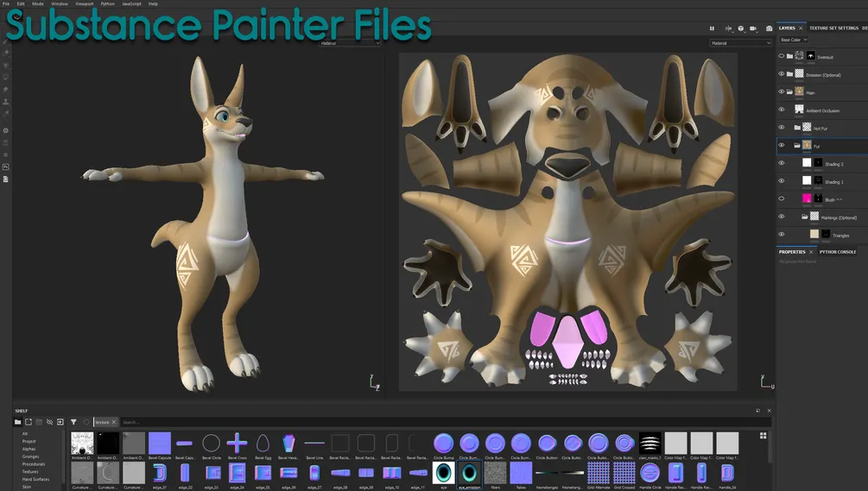Expand the Not Fur folder
This screenshot has height=491, width=868.
tap(797, 128)
